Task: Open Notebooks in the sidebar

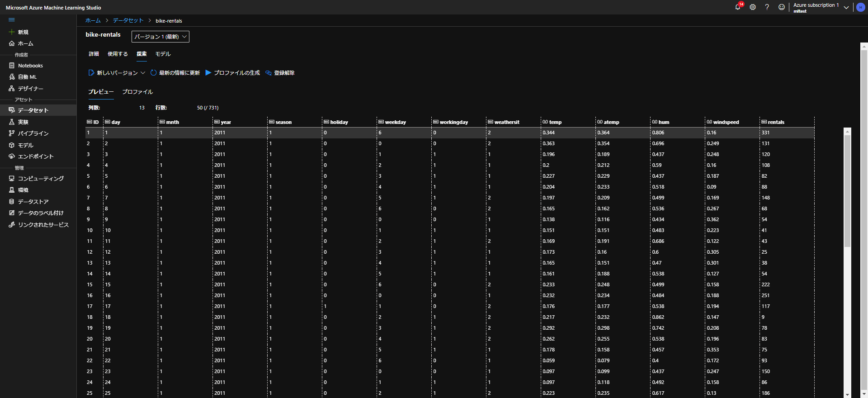Action: pos(30,66)
